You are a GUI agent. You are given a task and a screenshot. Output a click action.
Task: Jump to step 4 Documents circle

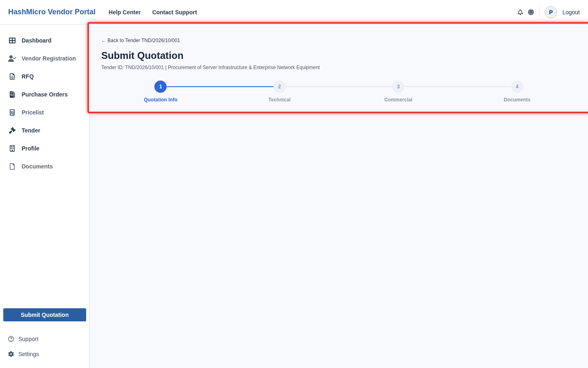point(517,87)
